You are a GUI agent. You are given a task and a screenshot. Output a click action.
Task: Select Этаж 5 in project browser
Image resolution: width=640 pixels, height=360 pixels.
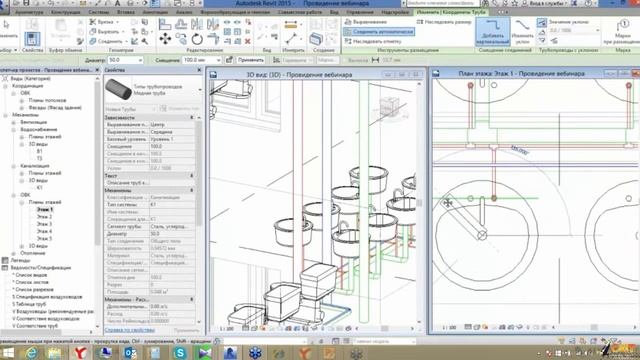(x=44, y=239)
